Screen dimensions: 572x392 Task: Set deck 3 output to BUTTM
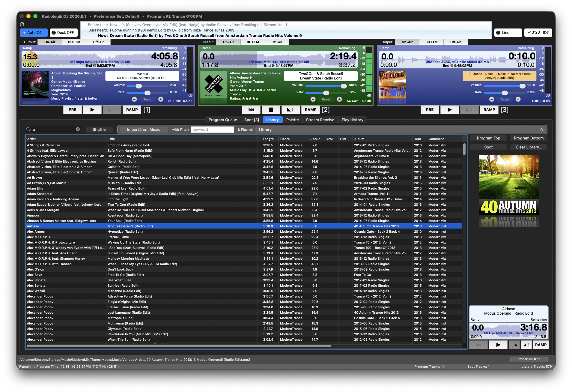point(431,42)
